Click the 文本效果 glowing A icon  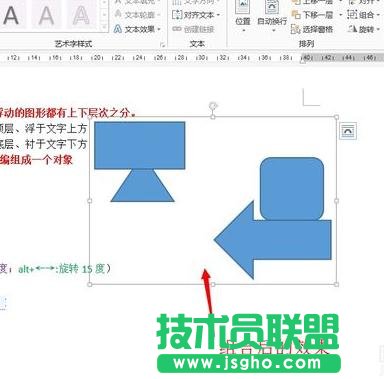[118, 29]
